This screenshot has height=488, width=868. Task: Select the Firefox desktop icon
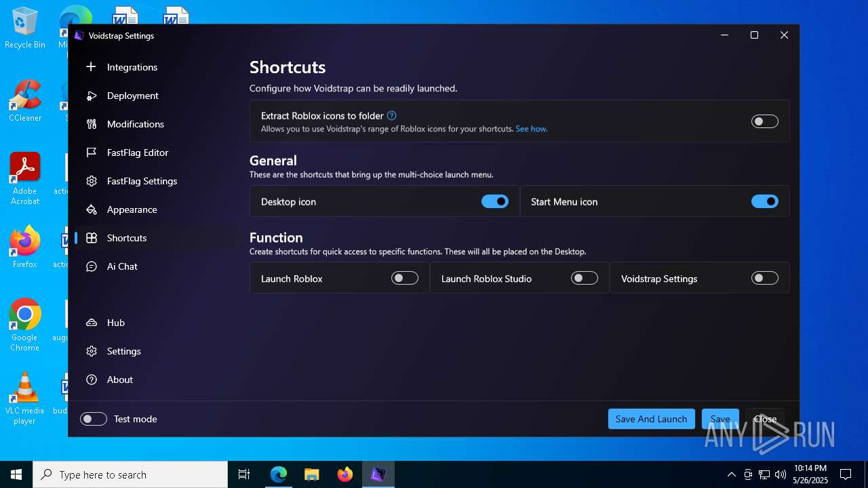[25, 247]
